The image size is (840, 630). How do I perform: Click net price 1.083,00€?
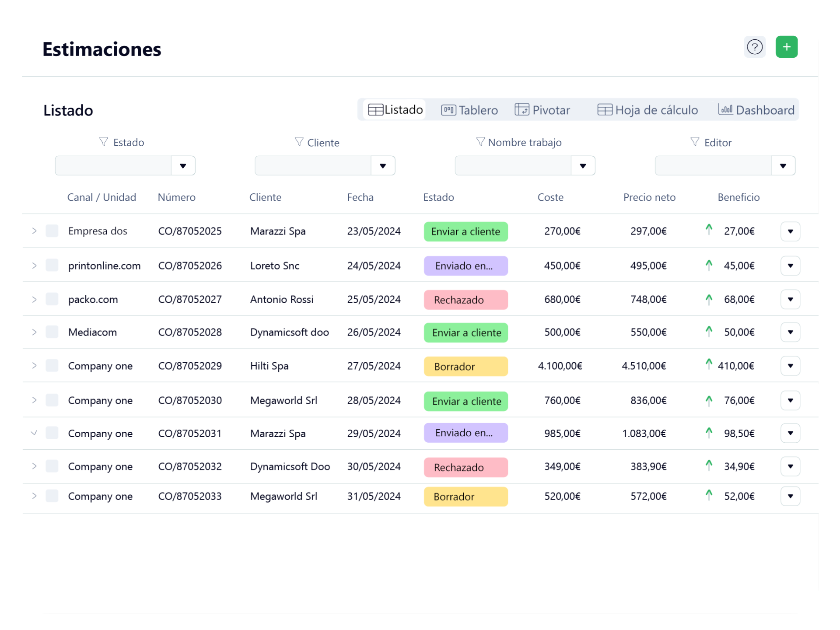644,433
